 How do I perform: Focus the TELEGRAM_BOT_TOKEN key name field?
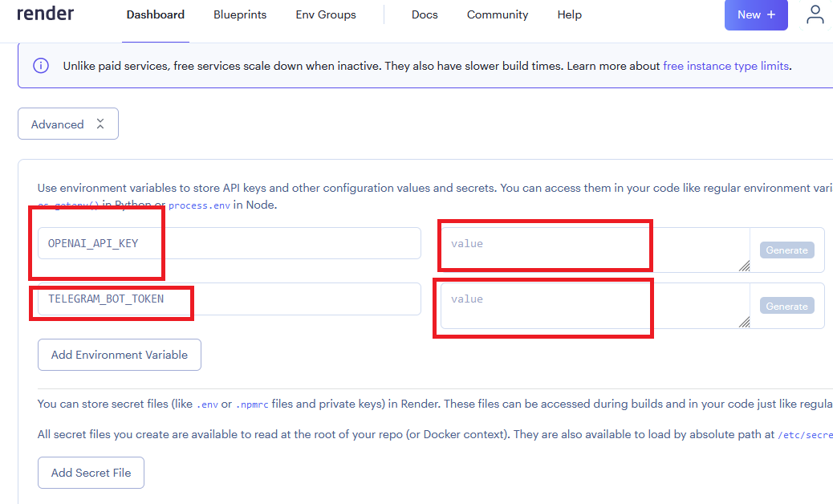[x=230, y=299]
